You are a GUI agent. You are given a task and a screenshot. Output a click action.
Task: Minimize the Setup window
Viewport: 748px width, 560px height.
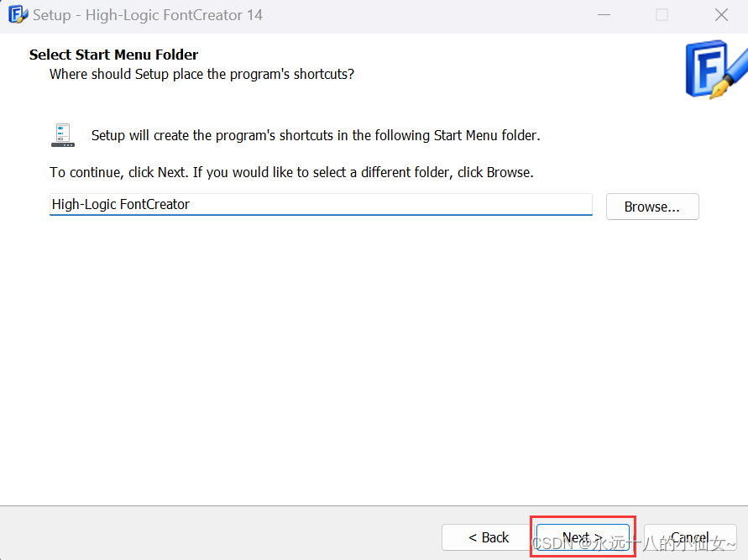coord(604,15)
